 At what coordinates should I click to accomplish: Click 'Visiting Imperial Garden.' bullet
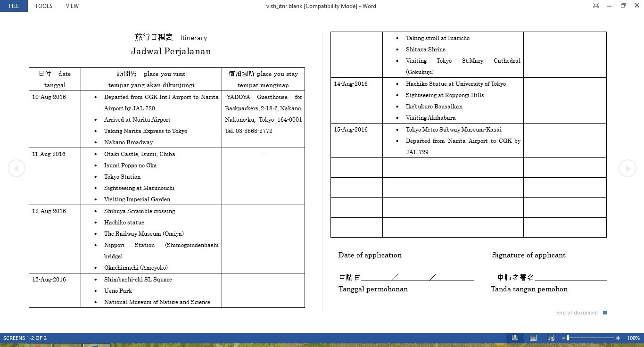138,199
